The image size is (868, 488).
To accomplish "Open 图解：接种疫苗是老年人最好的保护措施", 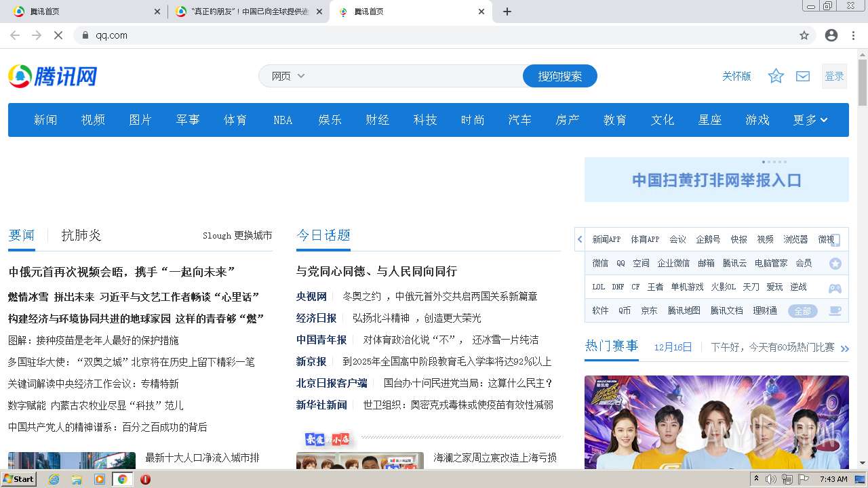I will pyautogui.click(x=94, y=340).
